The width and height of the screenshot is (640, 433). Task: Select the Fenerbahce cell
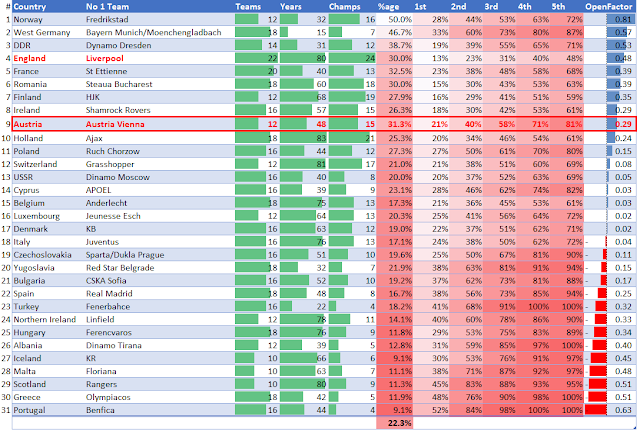[108, 307]
